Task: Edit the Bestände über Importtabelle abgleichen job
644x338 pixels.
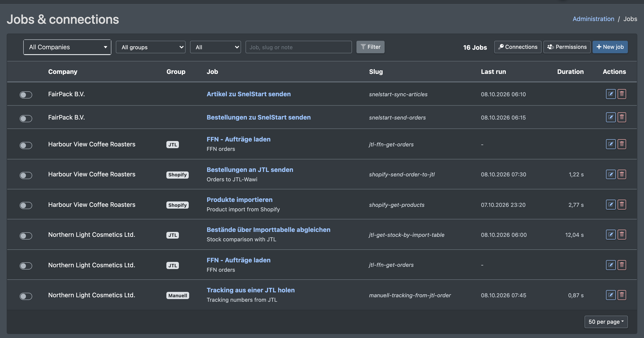Action: 610,235
